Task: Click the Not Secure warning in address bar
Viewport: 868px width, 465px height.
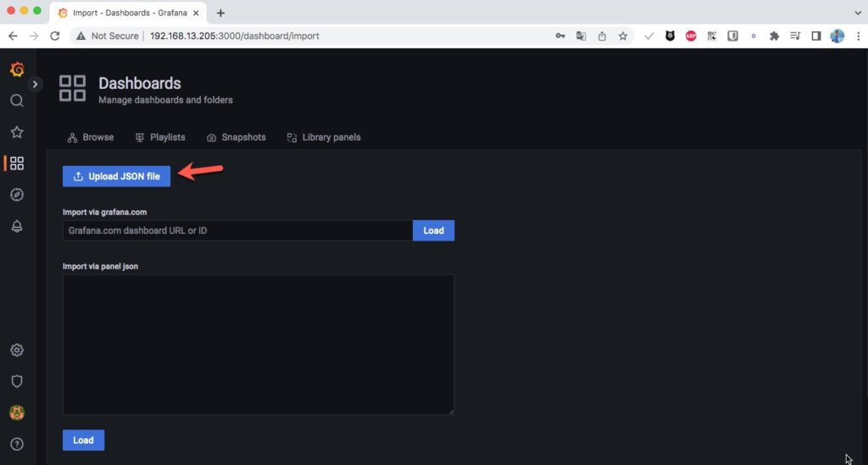Action: click(108, 36)
